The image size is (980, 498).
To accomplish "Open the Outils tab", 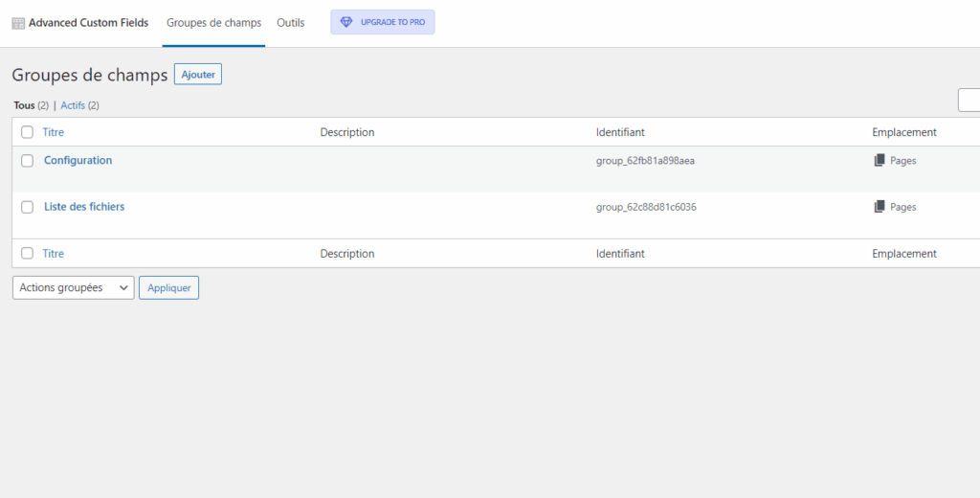I will (291, 23).
